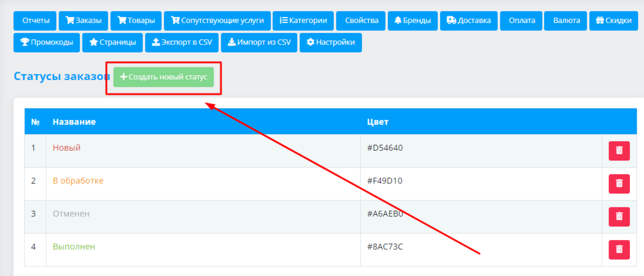
Task: Go to Валюта settings
Action: tap(566, 21)
